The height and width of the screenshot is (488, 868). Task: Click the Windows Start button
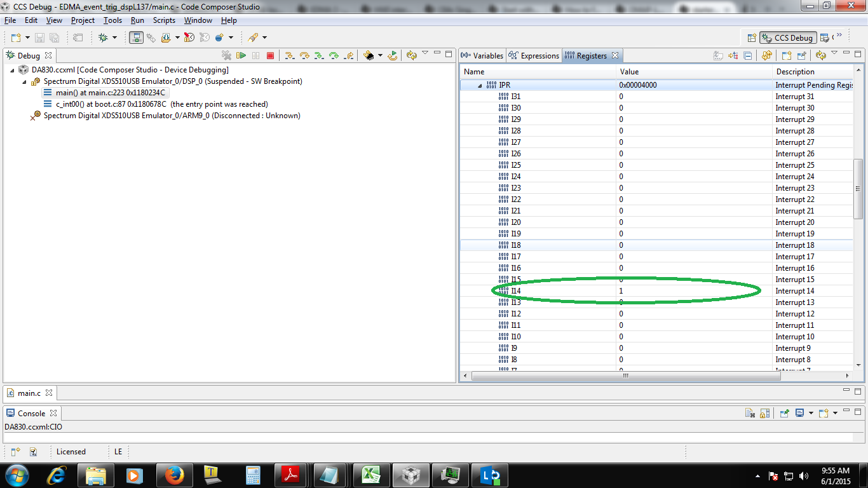[x=17, y=475]
